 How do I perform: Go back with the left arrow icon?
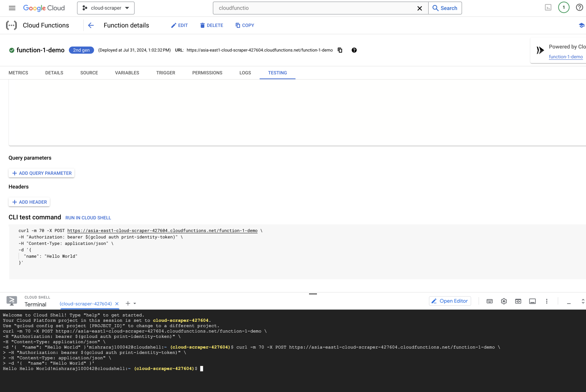pos(91,25)
